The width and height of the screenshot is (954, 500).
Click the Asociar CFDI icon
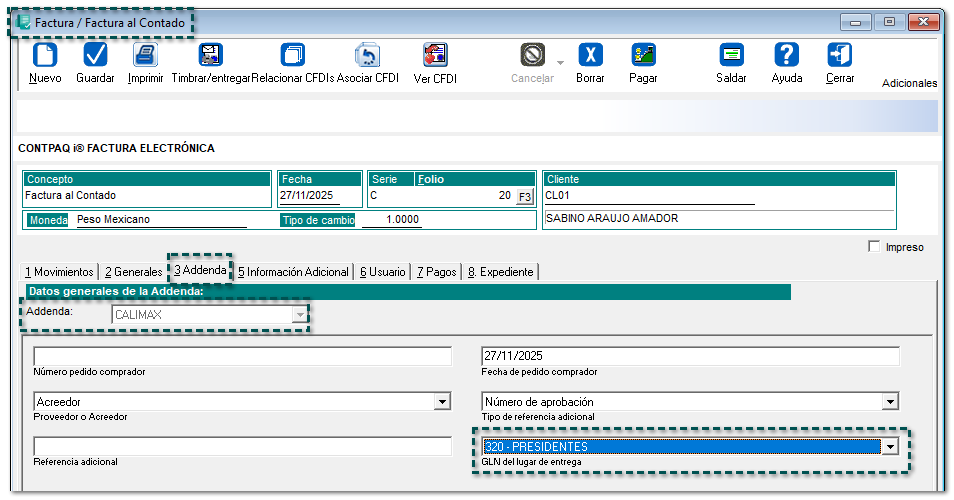coord(368,56)
